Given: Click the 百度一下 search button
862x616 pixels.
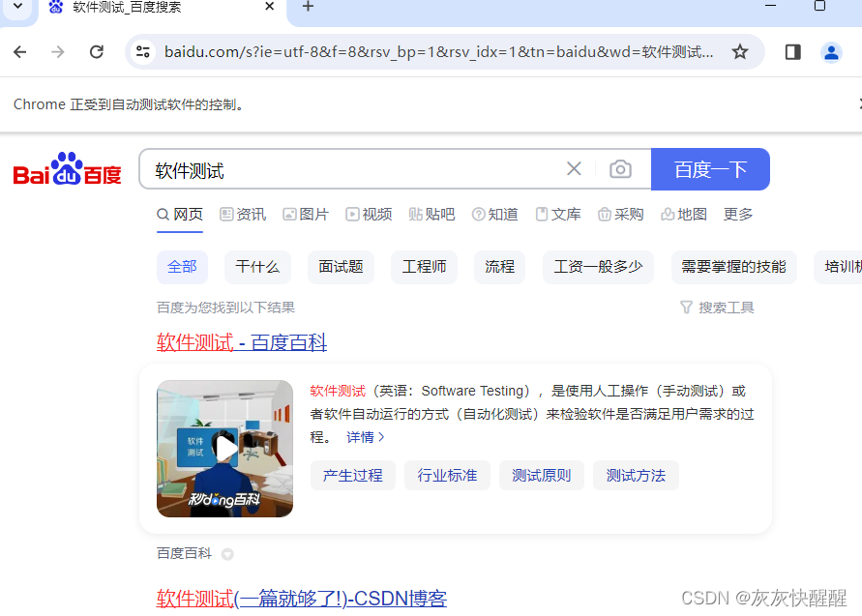Looking at the screenshot, I should (x=710, y=169).
